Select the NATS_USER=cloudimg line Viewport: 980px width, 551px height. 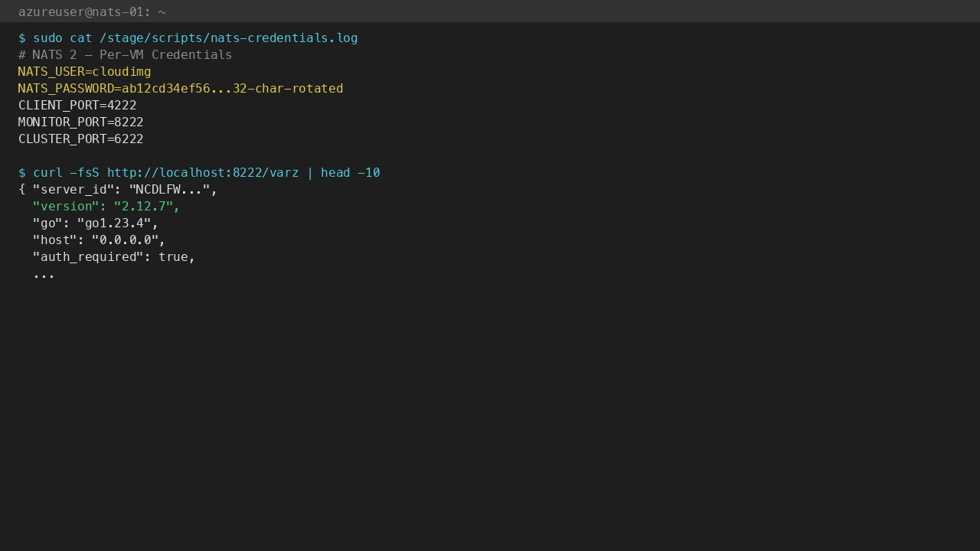coord(84,72)
